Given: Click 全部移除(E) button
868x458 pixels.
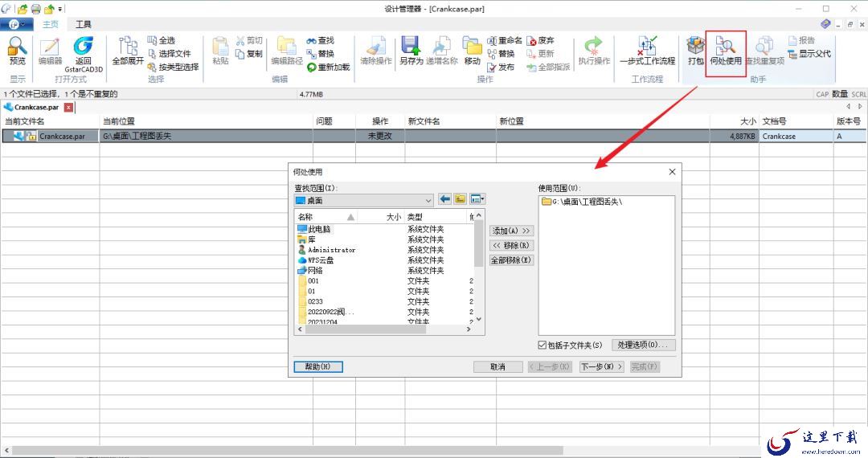Looking at the screenshot, I should pos(511,260).
